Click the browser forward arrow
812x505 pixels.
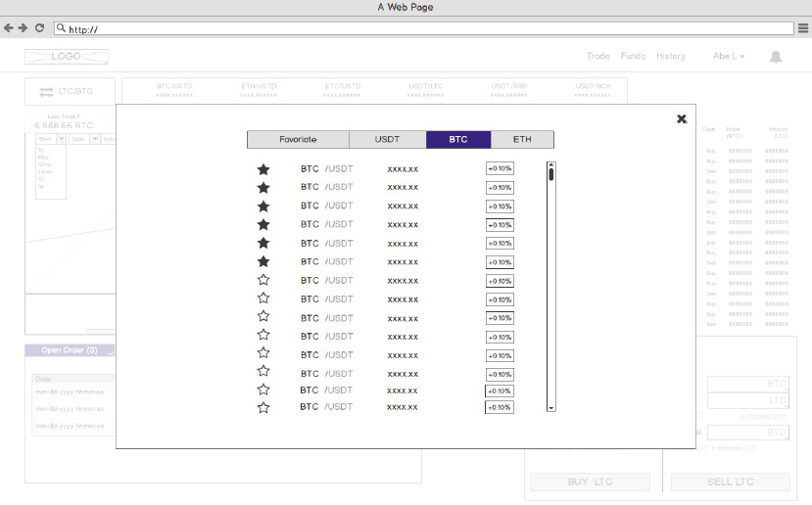click(x=23, y=28)
